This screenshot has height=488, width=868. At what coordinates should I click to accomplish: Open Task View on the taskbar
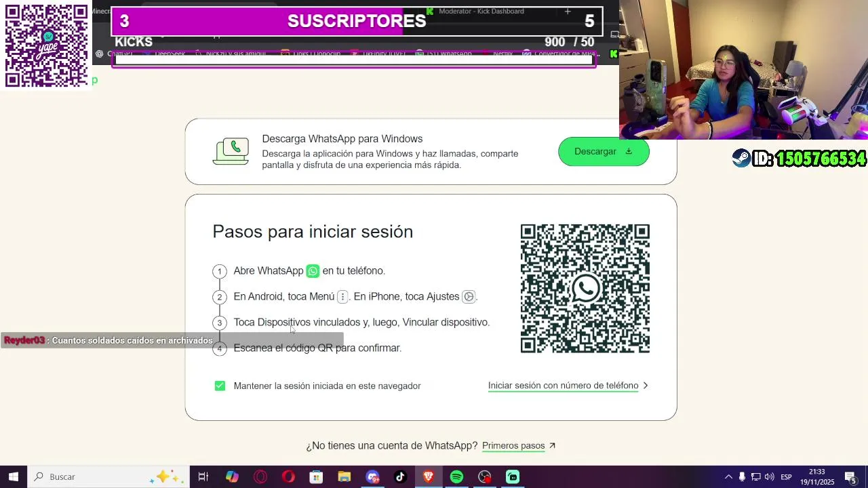point(203,477)
